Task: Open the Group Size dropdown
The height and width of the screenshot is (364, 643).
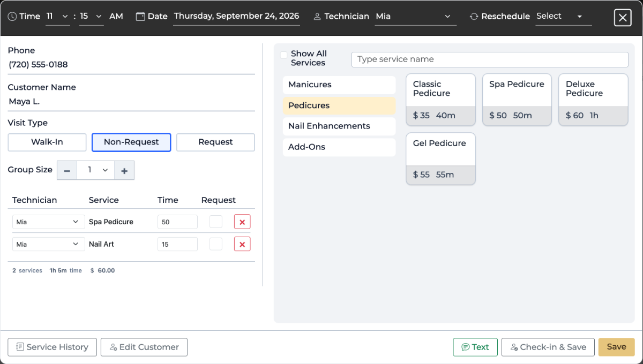Action: pyautogui.click(x=95, y=170)
